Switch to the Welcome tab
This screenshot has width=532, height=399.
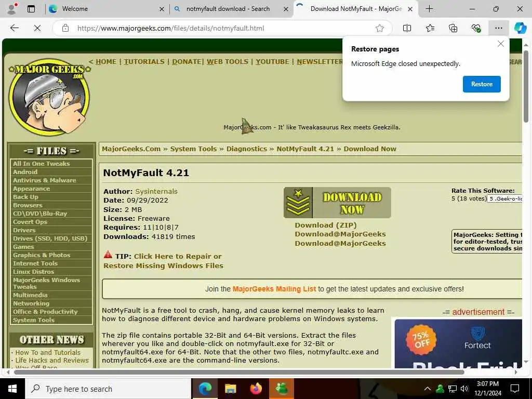tap(107, 9)
